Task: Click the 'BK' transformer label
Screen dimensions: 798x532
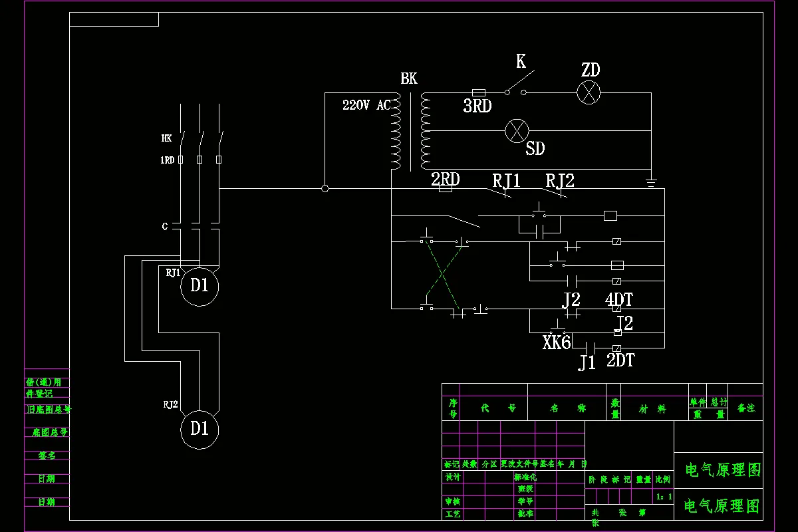Action: (x=409, y=79)
